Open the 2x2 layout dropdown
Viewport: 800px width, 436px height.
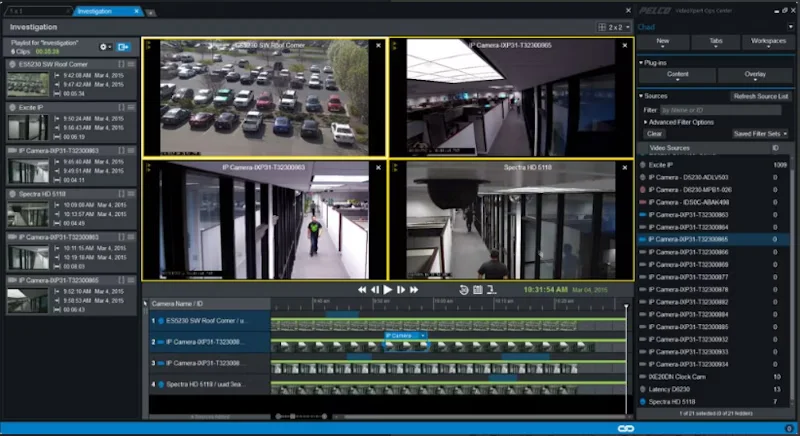coord(614,27)
